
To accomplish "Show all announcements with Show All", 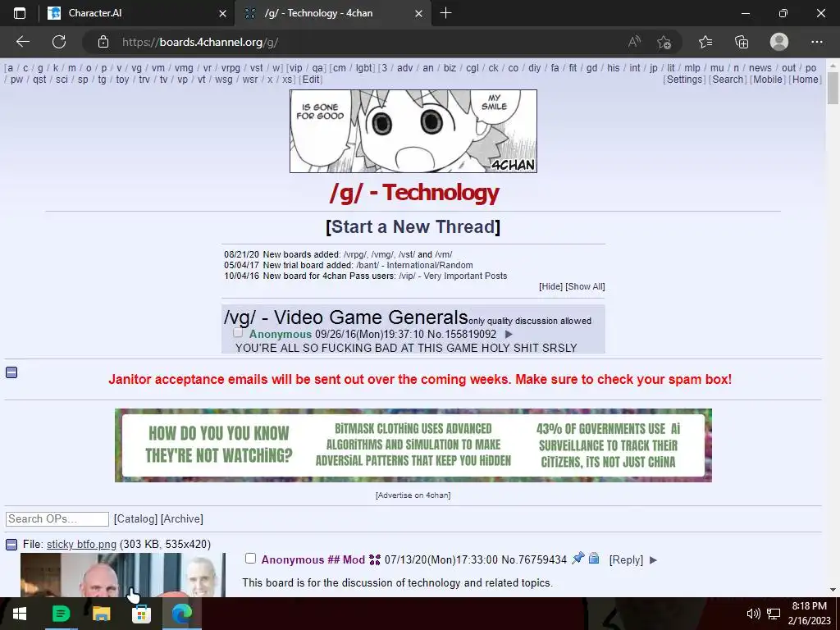I will 585,286.
